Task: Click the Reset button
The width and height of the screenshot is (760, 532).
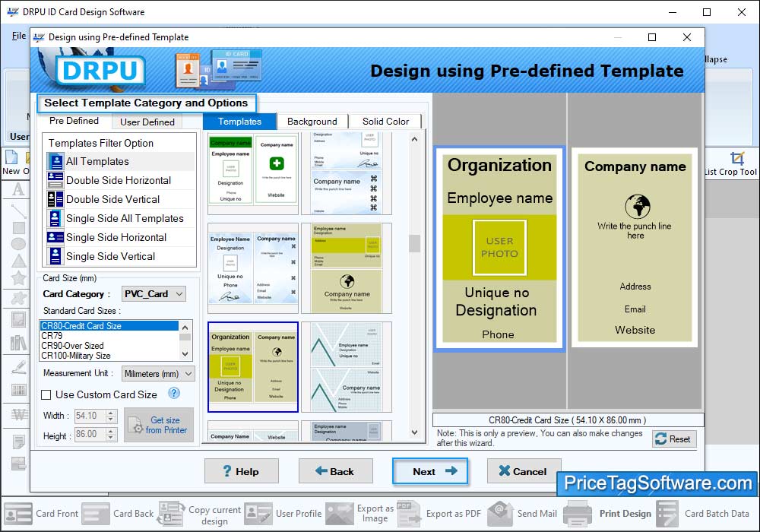Action: [674, 439]
